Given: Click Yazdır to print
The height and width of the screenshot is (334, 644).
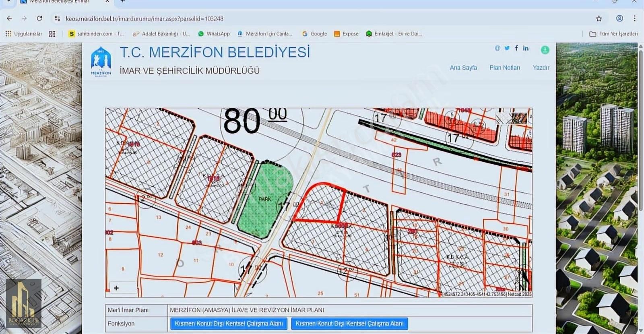Looking at the screenshot, I should click(541, 68).
